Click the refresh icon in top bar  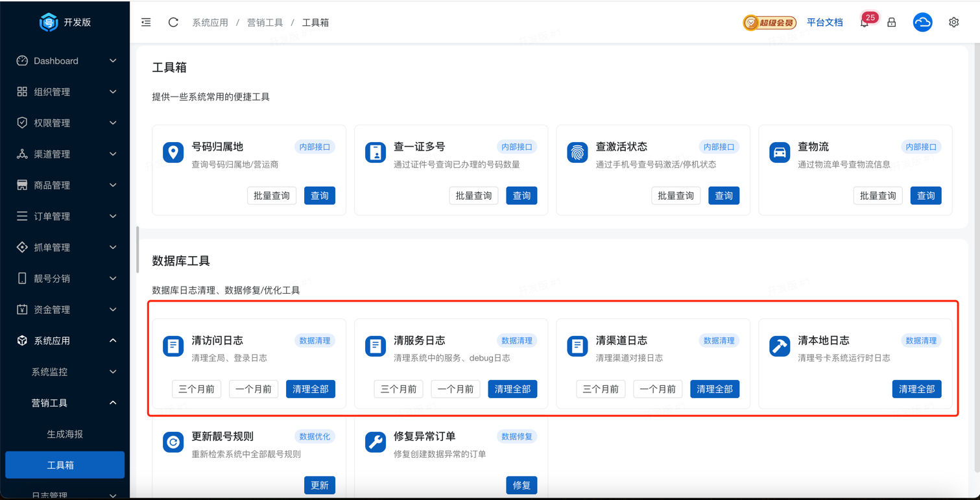(173, 22)
